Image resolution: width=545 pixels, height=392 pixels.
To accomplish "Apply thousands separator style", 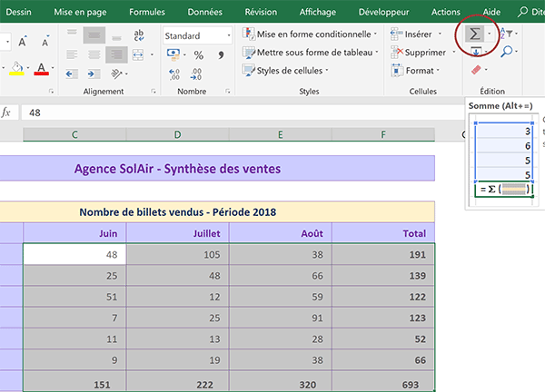I will pyautogui.click(x=221, y=54).
